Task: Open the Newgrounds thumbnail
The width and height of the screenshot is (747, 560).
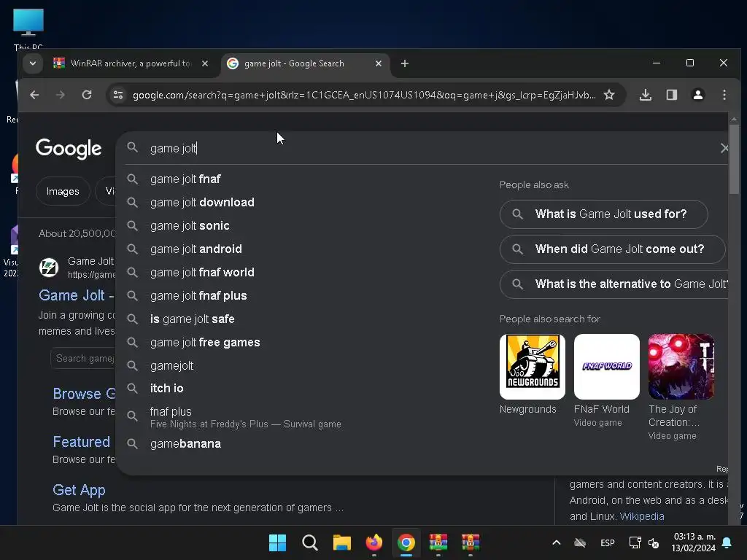Action: tap(532, 367)
